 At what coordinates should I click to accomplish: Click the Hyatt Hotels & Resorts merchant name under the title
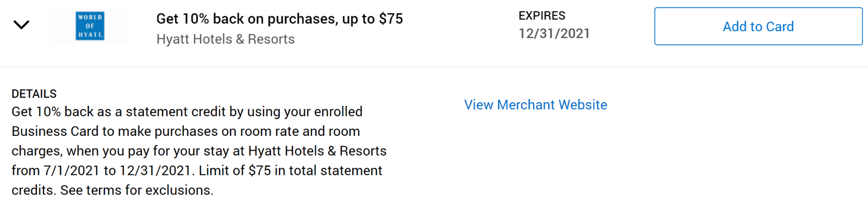(226, 39)
